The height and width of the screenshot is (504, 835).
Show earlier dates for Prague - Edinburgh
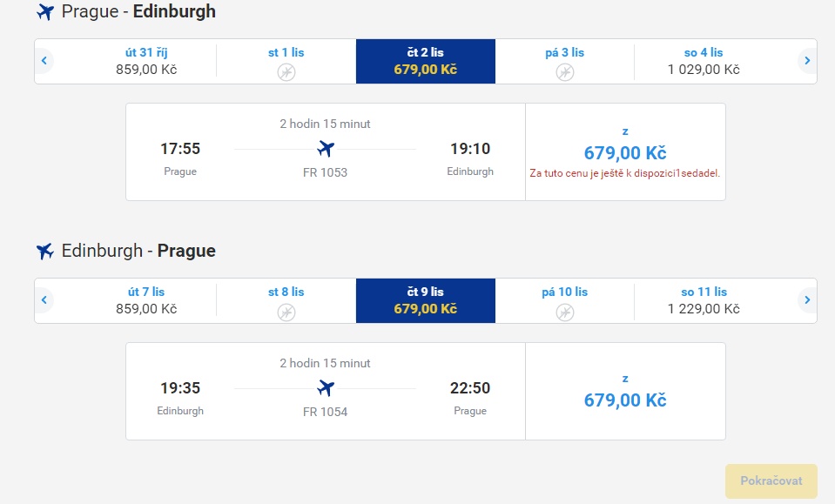(44, 61)
